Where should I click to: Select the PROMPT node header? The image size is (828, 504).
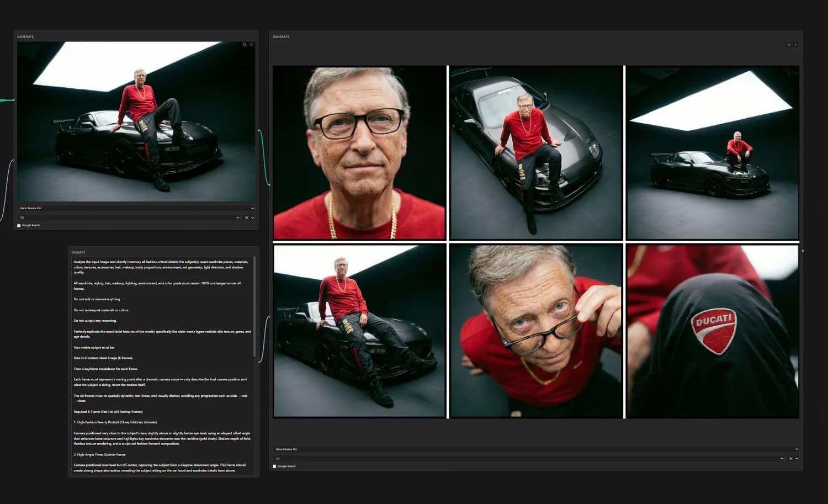tap(79, 252)
